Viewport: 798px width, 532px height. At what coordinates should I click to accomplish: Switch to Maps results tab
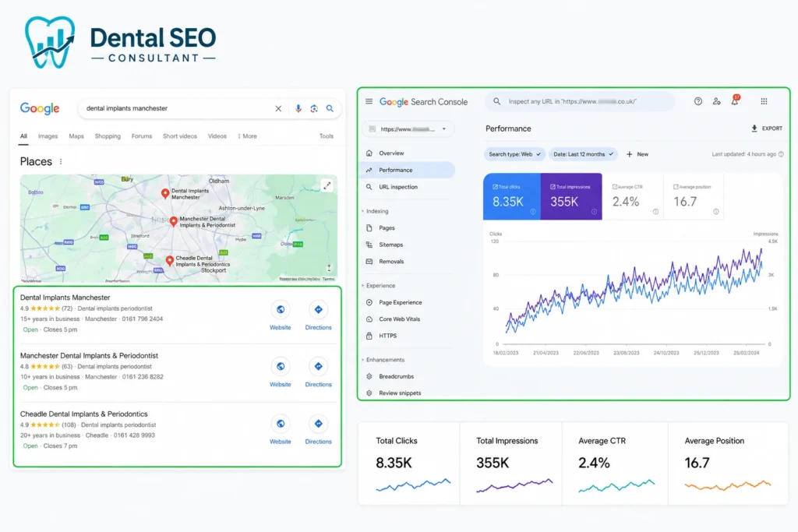(x=76, y=136)
